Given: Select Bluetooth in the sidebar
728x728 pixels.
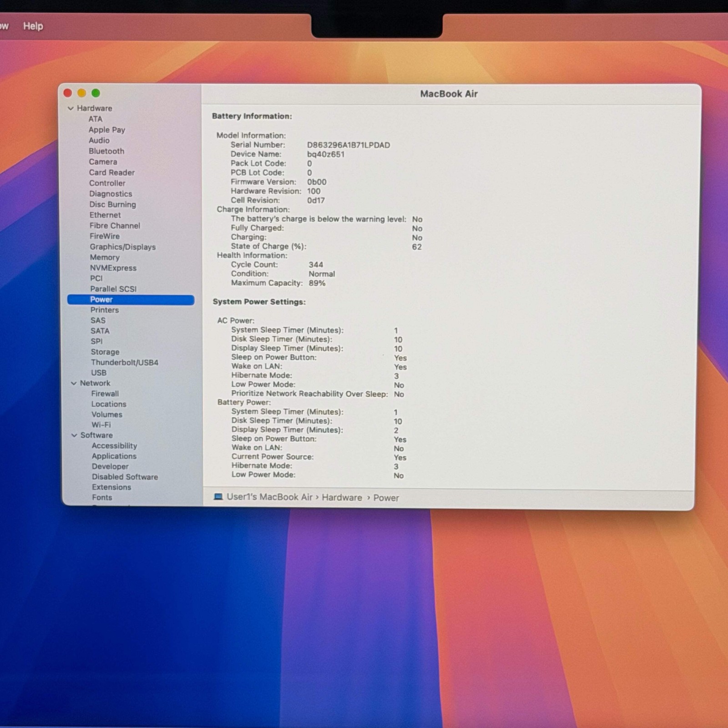Looking at the screenshot, I should [x=106, y=151].
